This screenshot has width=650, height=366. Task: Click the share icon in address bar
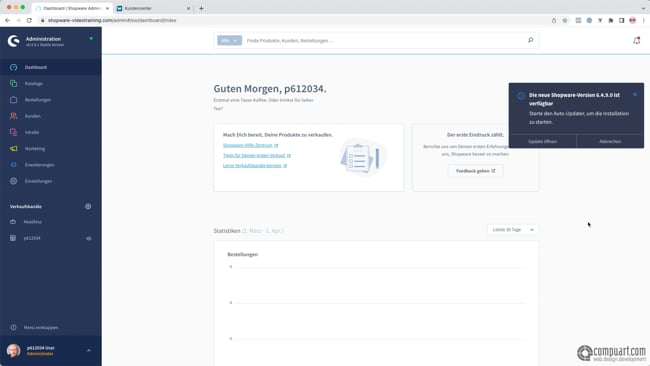click(554, 20)
